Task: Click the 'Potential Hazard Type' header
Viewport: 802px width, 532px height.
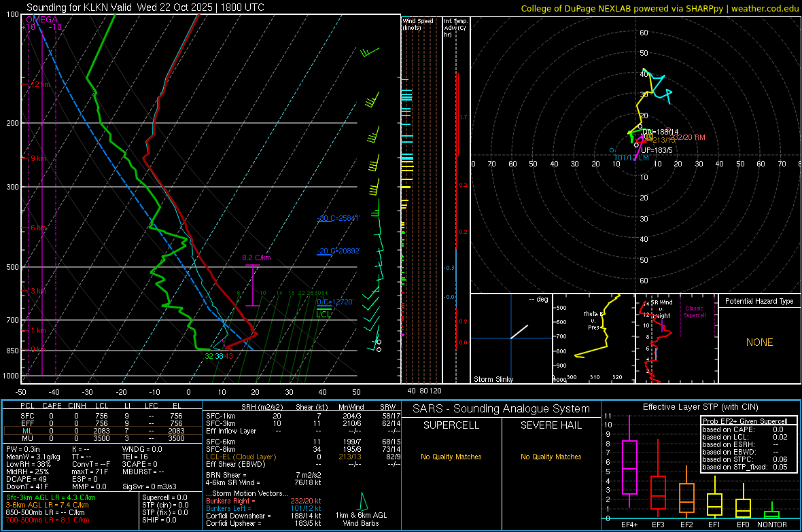Action: coord(759,301)
